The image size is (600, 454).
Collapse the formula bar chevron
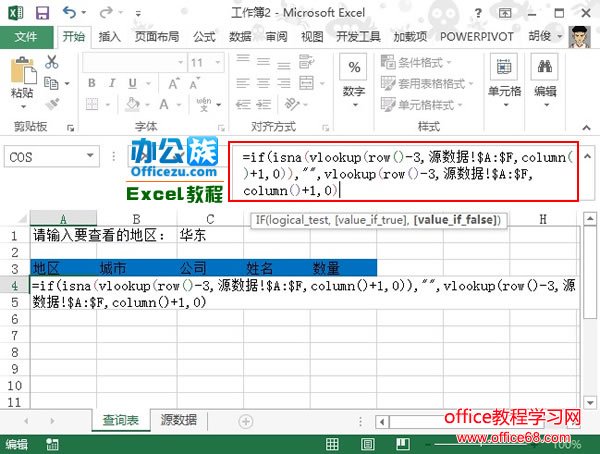[x=588, y=156]
